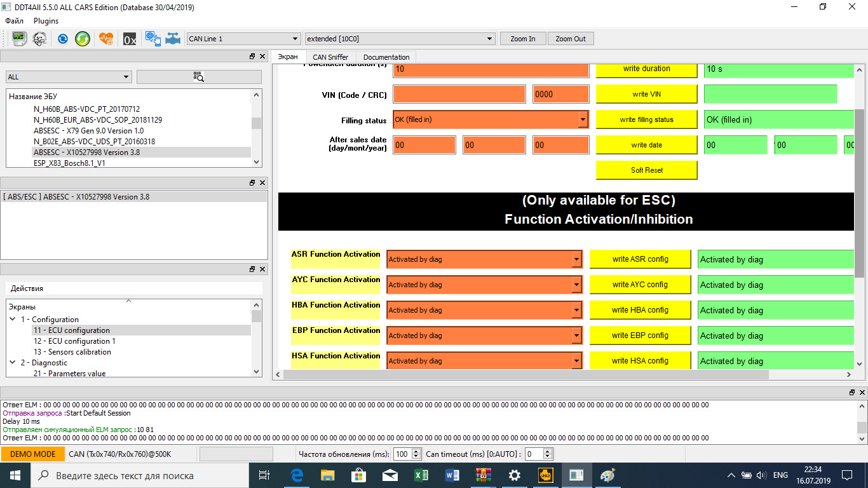The width and height of the screenshot is (868, 488).
Task: Click the blue pipe valve icon
Action: [173, 39]
